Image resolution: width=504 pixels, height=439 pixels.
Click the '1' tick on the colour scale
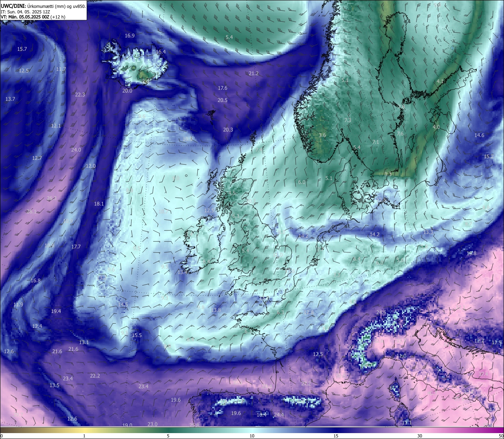click(x=84, y=436)
